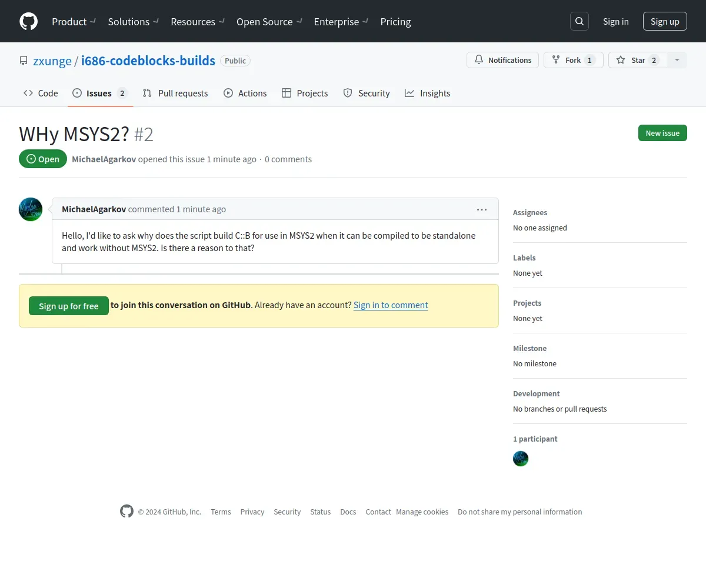Viewport: 706px width, 588px height.
Task: Switch to the Code tab
Action: [x=41, y=93]
